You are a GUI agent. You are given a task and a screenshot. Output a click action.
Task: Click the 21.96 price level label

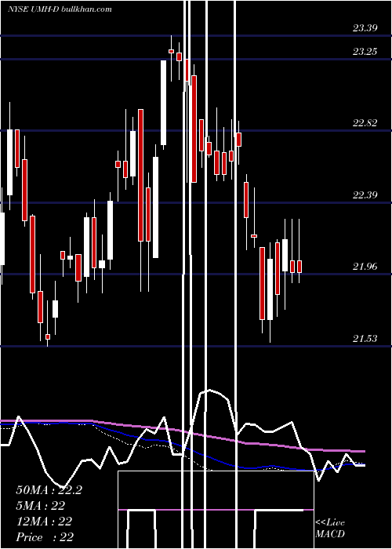coord(365,267)
